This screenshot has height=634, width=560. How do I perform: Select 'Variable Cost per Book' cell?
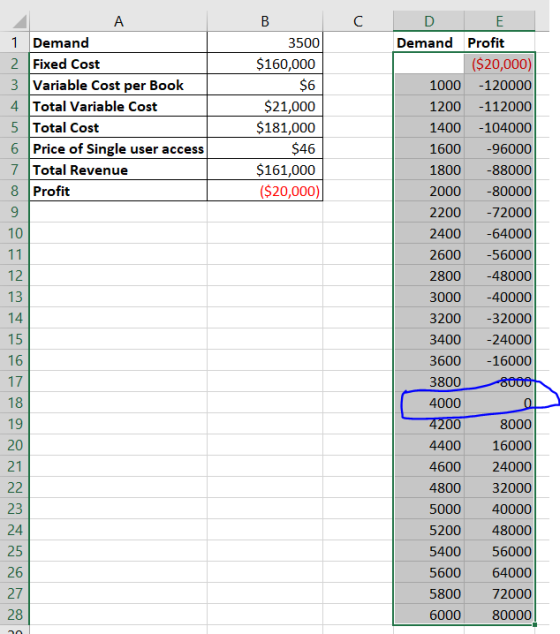[x=118, y=85]
